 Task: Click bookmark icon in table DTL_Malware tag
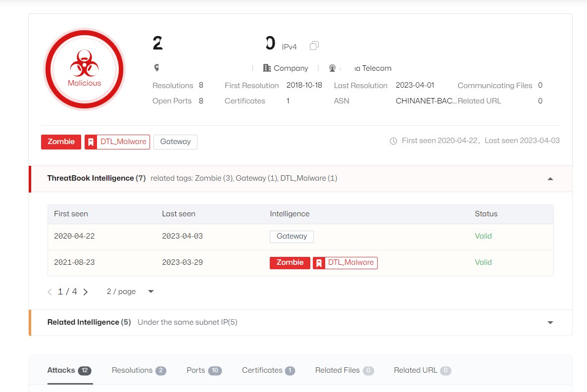(319, 263)
